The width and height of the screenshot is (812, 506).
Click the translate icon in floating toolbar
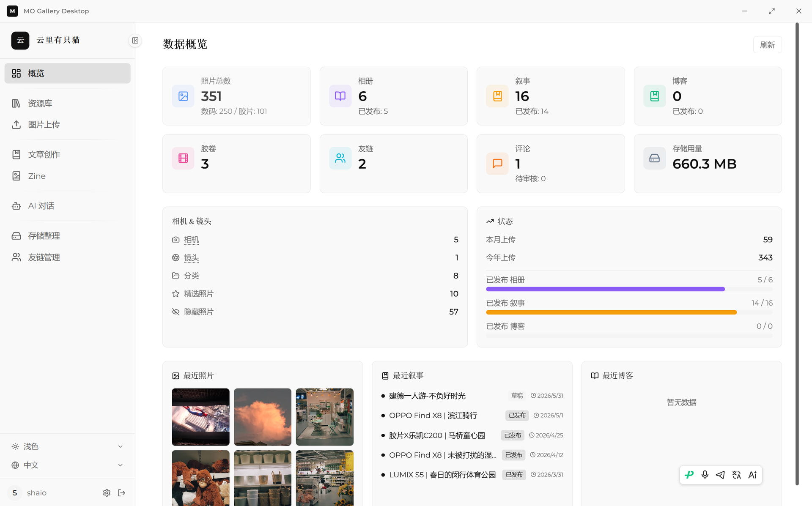pyautogui.click(x=736, y=475)
